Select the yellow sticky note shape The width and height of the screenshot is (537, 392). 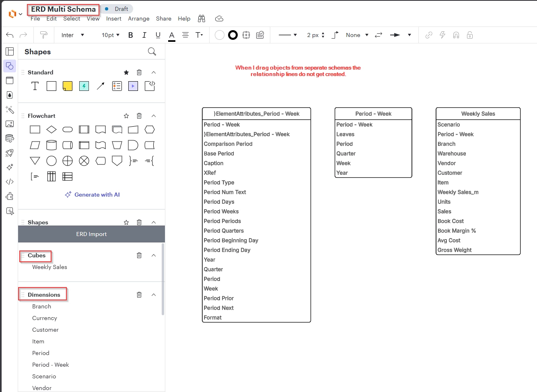68,86
